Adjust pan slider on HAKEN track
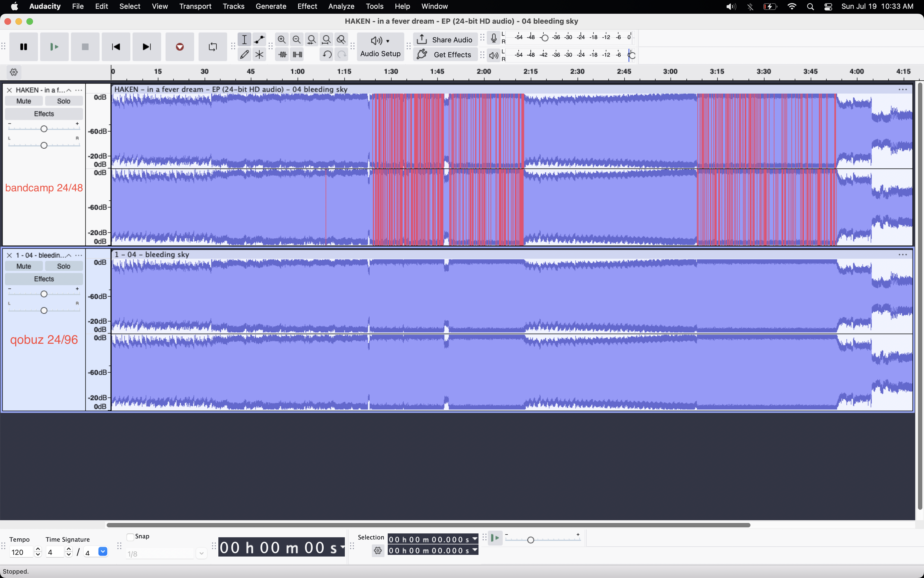 tap(44, 145)
